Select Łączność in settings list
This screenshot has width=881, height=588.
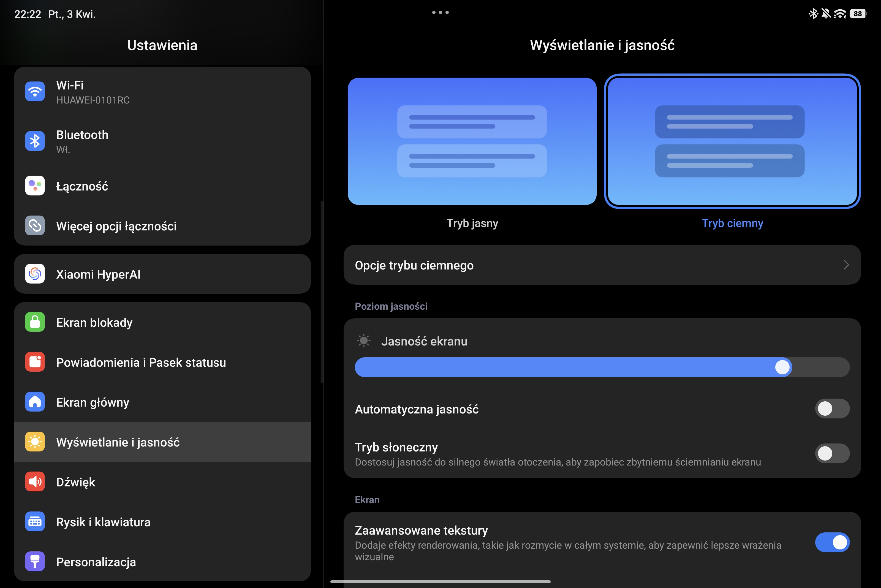pos(82,186)
